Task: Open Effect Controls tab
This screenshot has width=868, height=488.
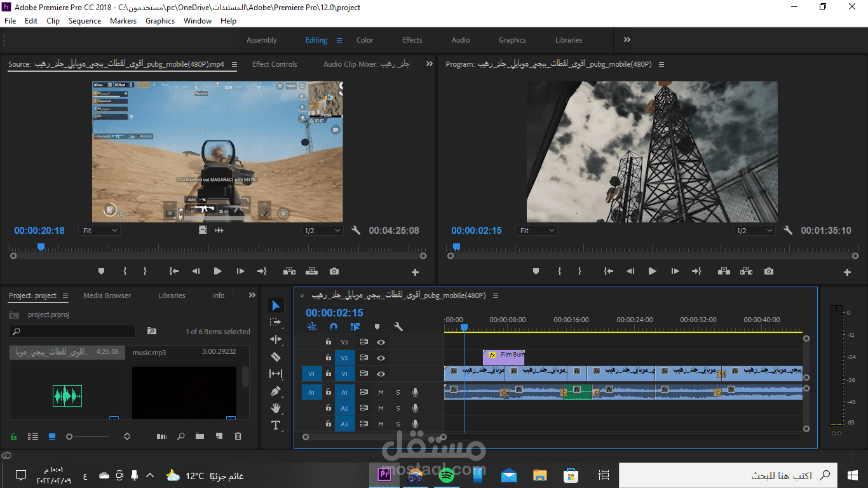Action: (x=275, y=64)
